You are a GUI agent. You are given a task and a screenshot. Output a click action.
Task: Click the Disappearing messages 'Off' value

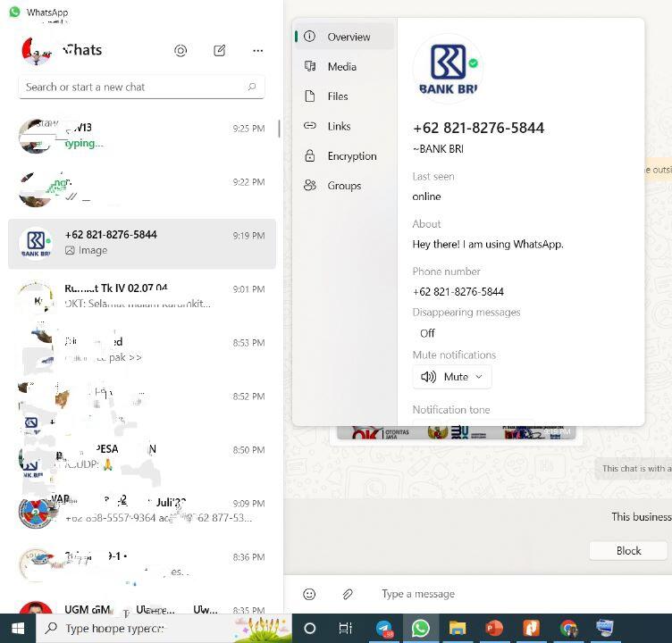coord(427,333)
